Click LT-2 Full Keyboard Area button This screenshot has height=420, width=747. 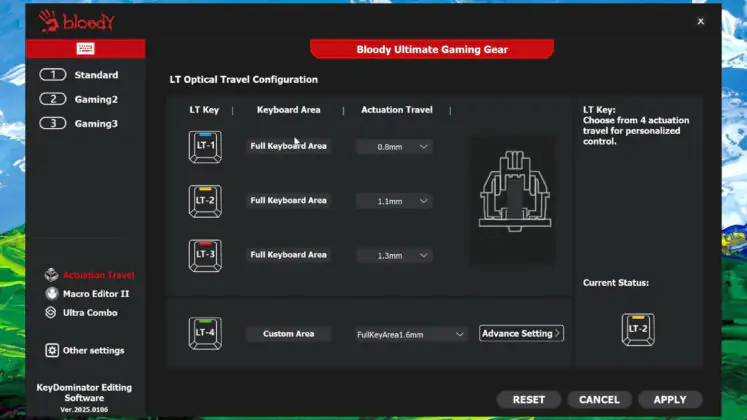tap(289, 200)
